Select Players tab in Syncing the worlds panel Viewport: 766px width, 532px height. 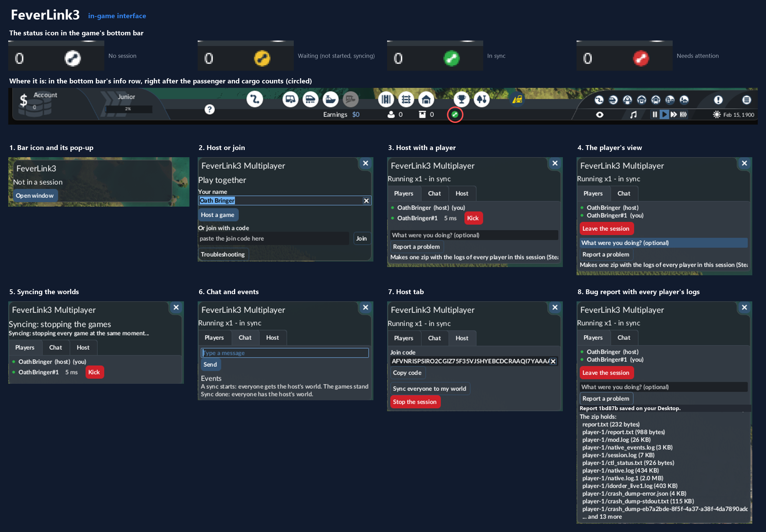tap(25, 348)
